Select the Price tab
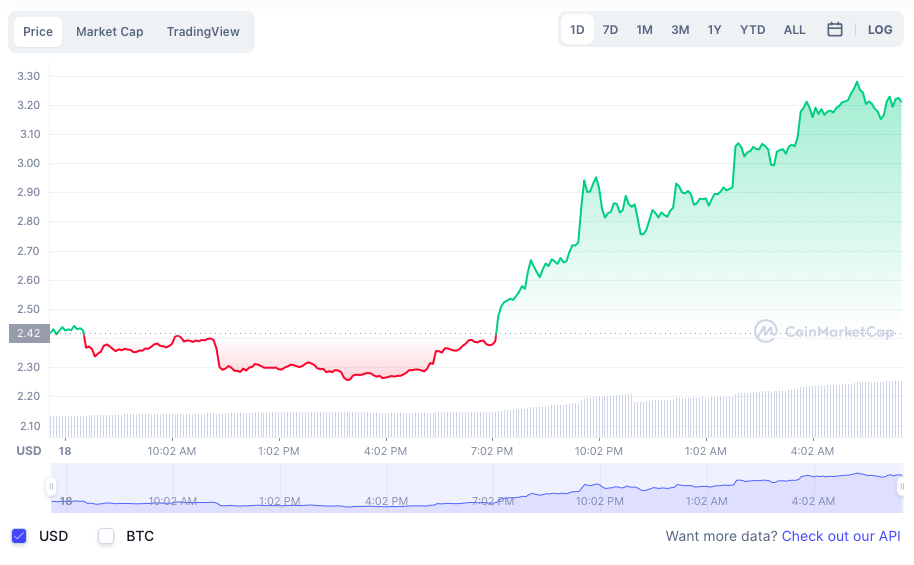 pyautogui.click(x=38, y=32)
